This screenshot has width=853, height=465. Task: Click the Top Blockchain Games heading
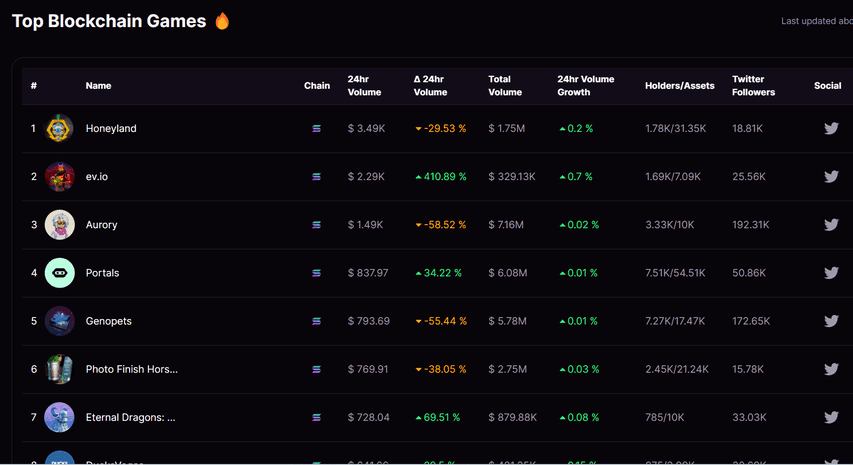point(109,21)
